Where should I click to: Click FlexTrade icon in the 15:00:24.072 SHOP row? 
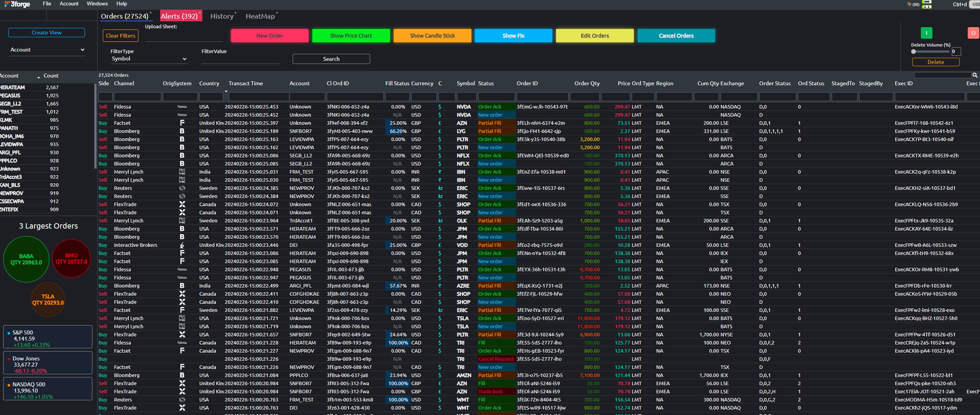182,205
